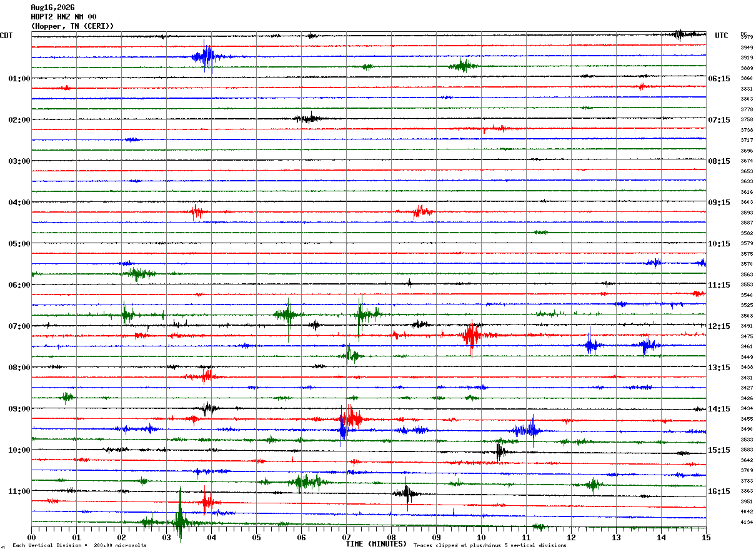The height and width of the screenshot is (554, 756).
Task: Select the 09:00 CDT hour label
Action: 19,409
